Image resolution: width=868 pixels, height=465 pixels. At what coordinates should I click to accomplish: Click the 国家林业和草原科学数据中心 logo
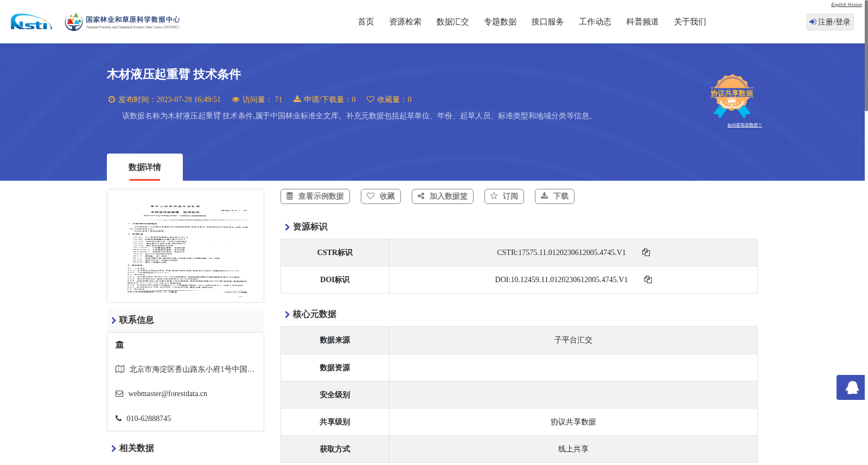tap(122, 22)
